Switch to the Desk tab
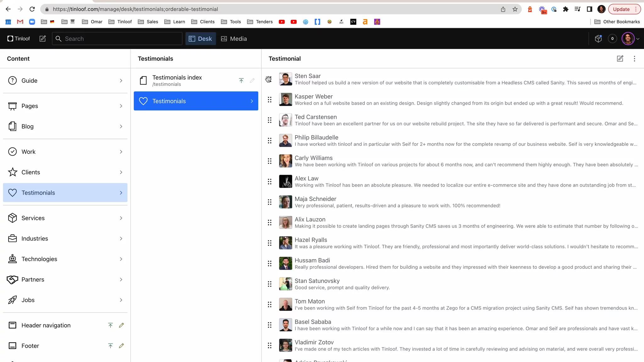Image resolution: width=644 pixels, height=362 pixels. 200,39
